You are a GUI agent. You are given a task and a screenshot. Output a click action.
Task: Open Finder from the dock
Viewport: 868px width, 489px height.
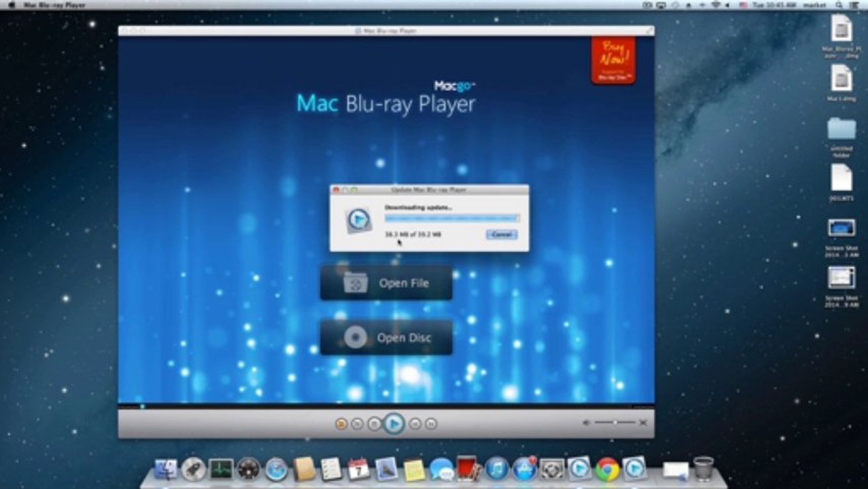(166, 469)
